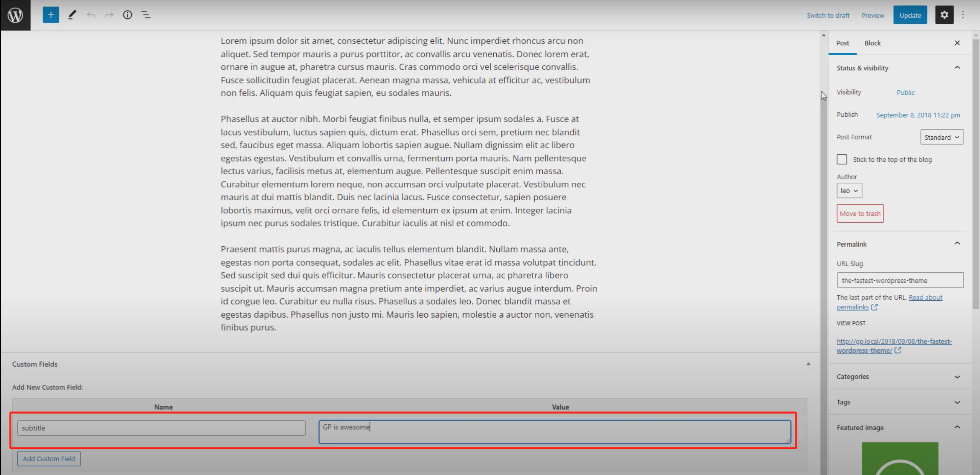This screenshot has width=980, height=475.
Task: Open the Author dropdown
Action: pos(849,190)
